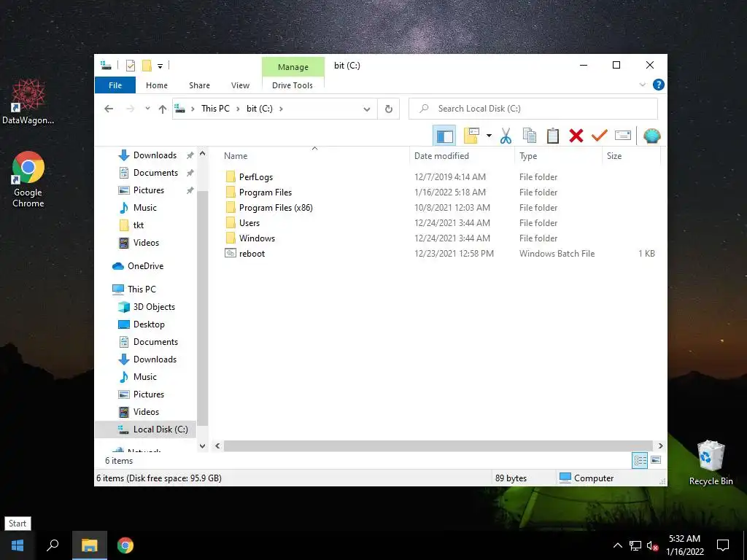Click the Up one level arrow

[163, 109]
